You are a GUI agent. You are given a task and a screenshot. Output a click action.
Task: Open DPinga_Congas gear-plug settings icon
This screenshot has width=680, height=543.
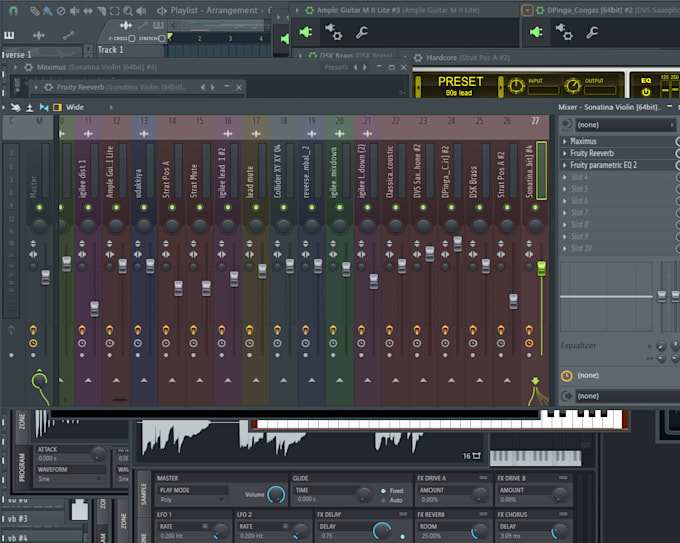point(564,32)
